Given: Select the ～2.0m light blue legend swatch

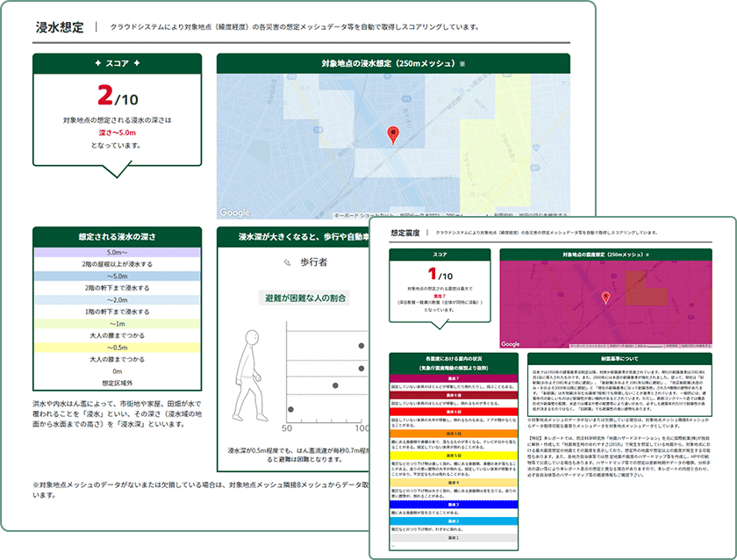Looking at the screenshot, I should tap(117, 300).
